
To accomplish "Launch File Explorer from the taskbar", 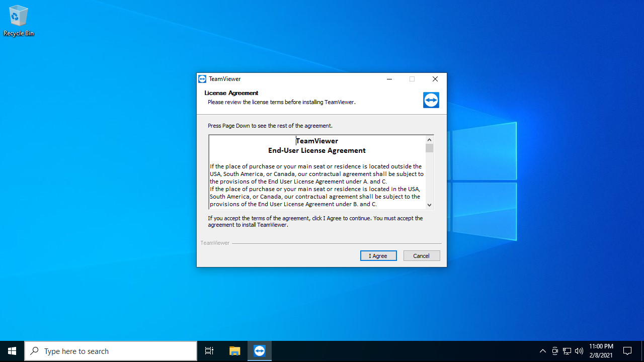I will point(234,351).
